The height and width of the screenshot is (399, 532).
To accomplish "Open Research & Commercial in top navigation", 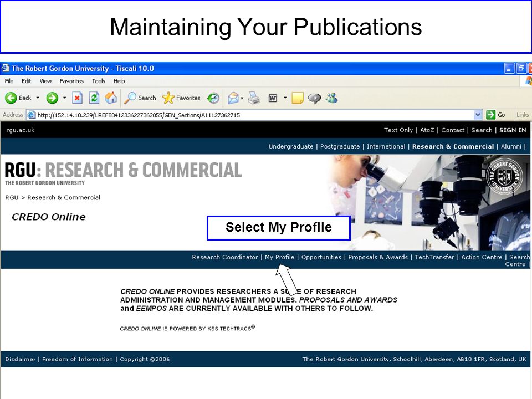I will [453, 146].
